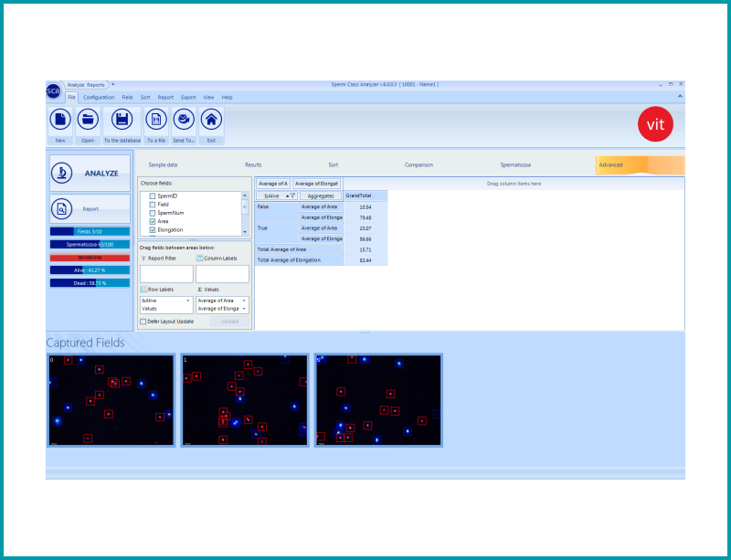Open captured field thumbnail 2
Image resolution: width=731 pixels, height=560 pixels.
[x=378, y=400]
